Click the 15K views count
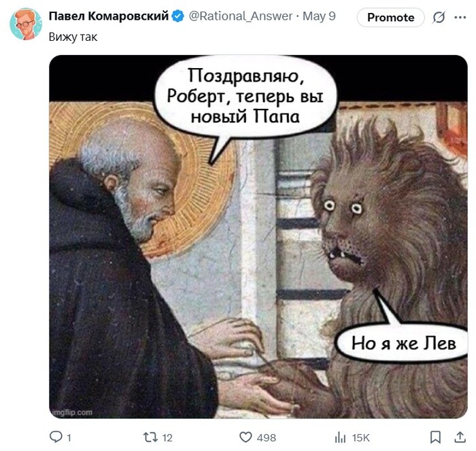This screenshot has height=451, width=476. [x=360, y=437]
